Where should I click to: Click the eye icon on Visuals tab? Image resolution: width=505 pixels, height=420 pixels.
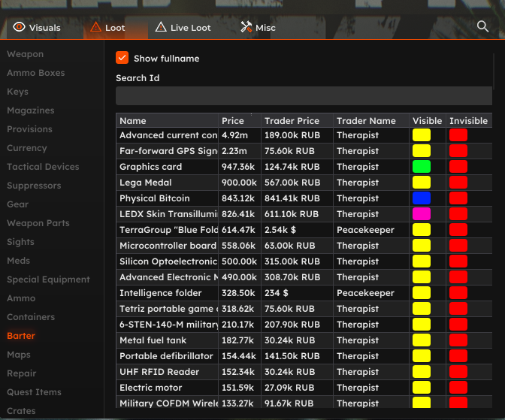click(x=19, y=27)
